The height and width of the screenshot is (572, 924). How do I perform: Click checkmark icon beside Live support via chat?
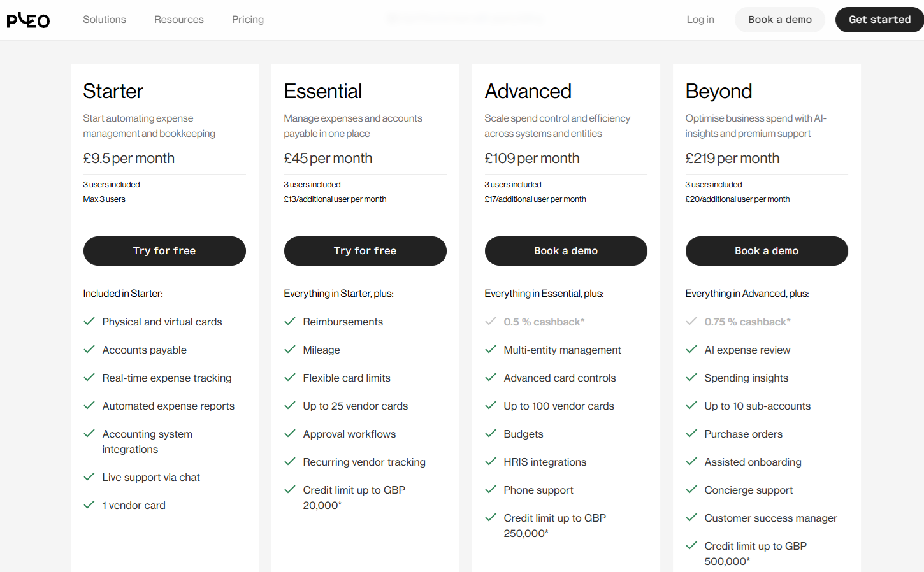(x=89, y=477)
